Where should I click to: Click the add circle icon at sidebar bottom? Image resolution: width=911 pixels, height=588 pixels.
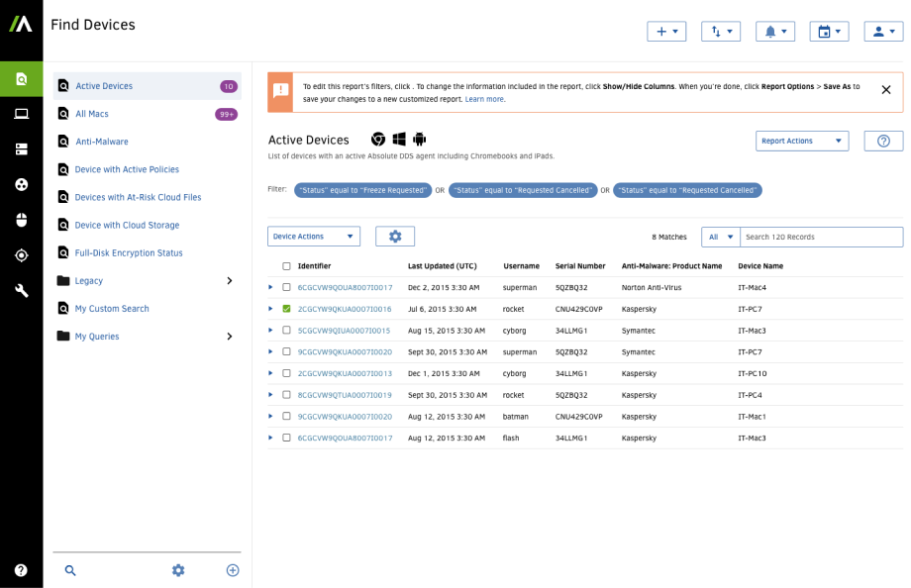(233, 570)
